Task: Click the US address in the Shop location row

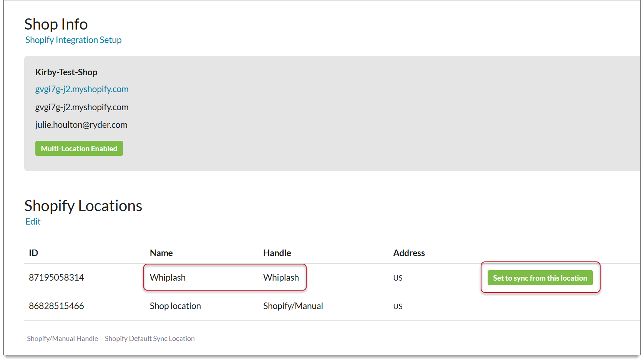Action: pyautogui.click(x=398, y=306)
